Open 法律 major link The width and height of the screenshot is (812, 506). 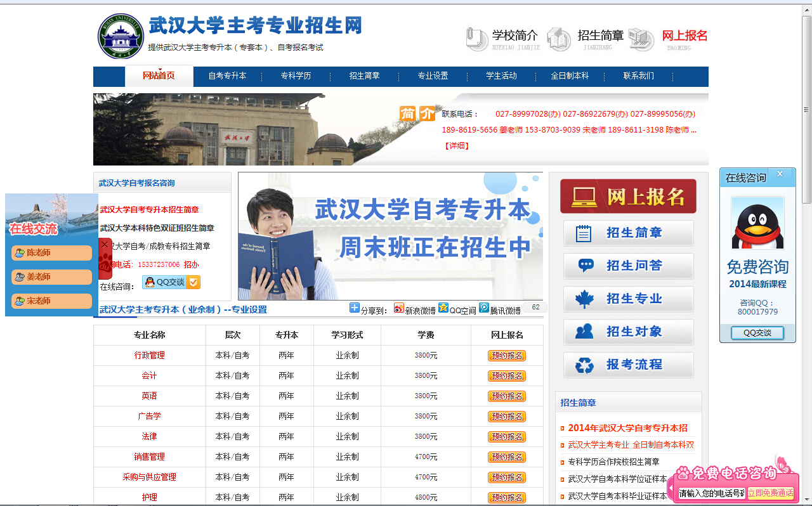pos(150,437)
